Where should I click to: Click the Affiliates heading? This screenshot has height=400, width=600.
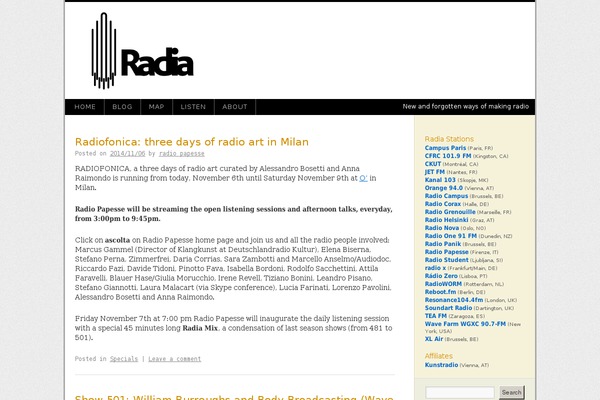(x=439, y=356)
